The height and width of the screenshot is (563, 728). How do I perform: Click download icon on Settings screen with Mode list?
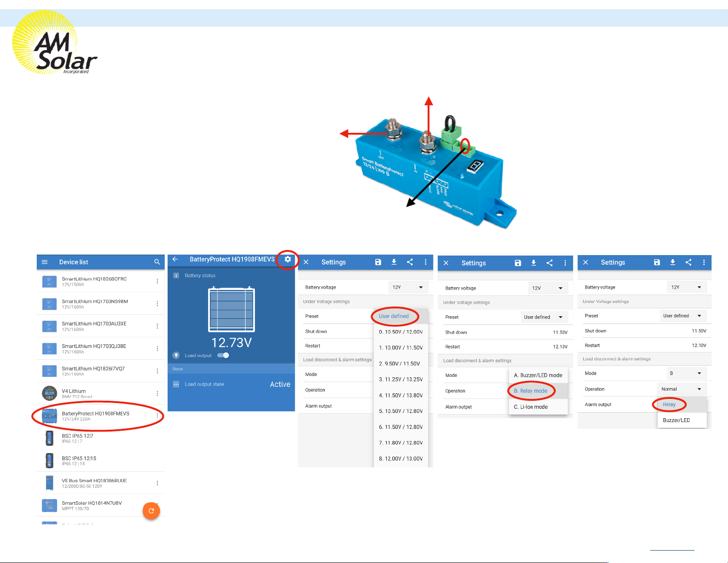(x=533, y=263)
